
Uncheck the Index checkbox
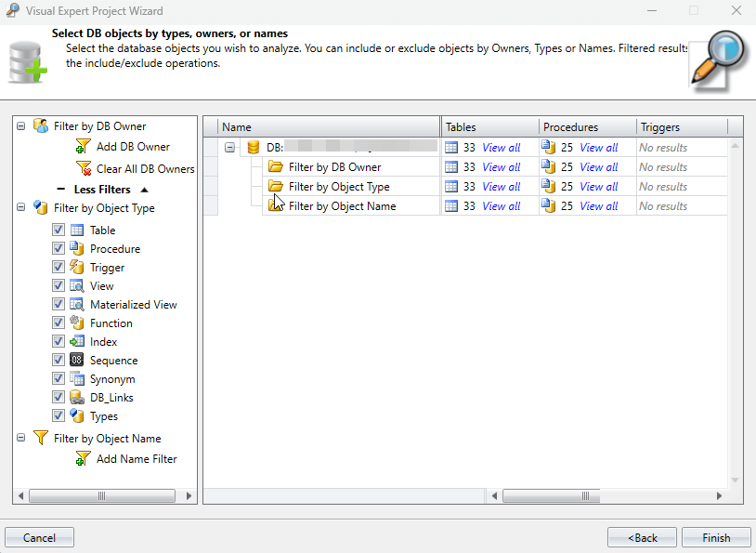[59, 341]
